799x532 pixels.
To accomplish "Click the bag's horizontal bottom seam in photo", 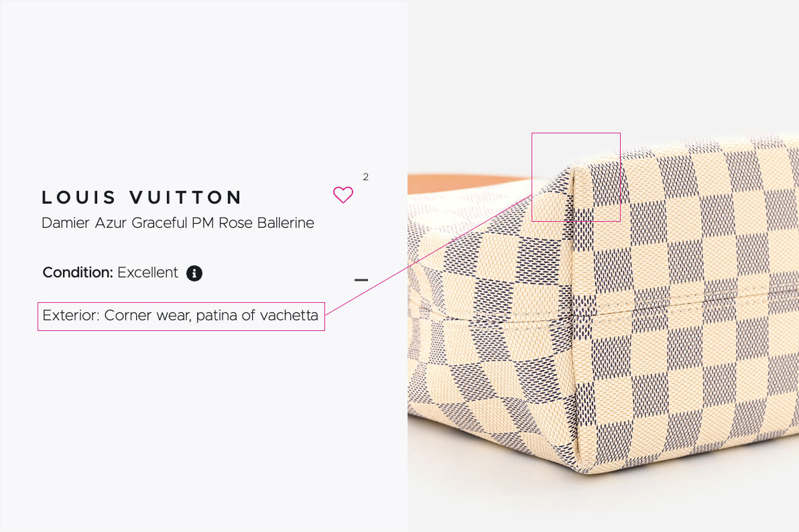I will 611,310.
